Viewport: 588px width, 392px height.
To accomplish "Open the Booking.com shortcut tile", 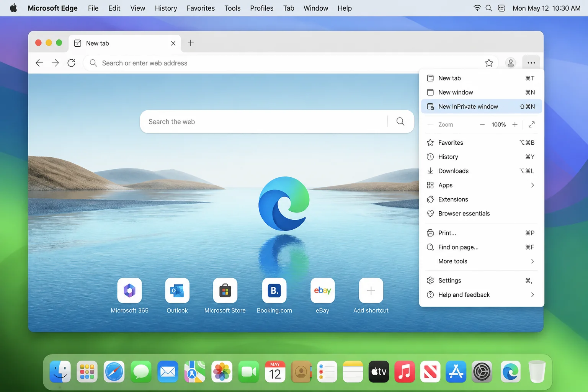I will (274, 291).
